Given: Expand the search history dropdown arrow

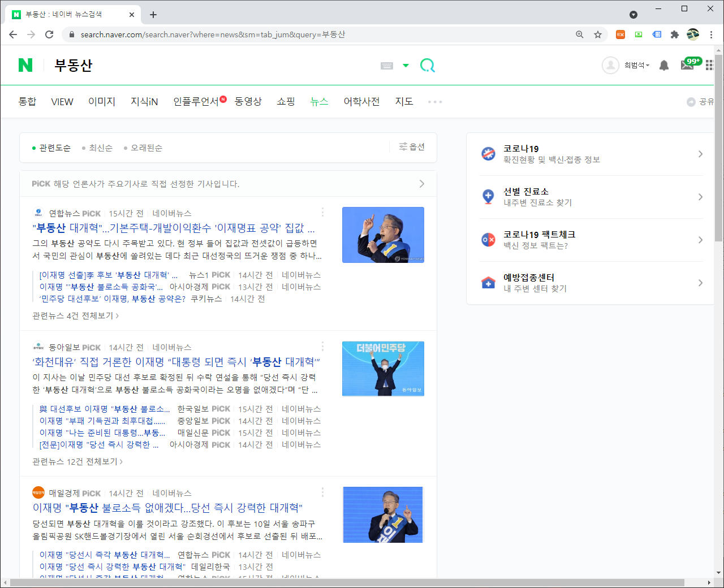Looking at the screenshot, I should 406,66.
